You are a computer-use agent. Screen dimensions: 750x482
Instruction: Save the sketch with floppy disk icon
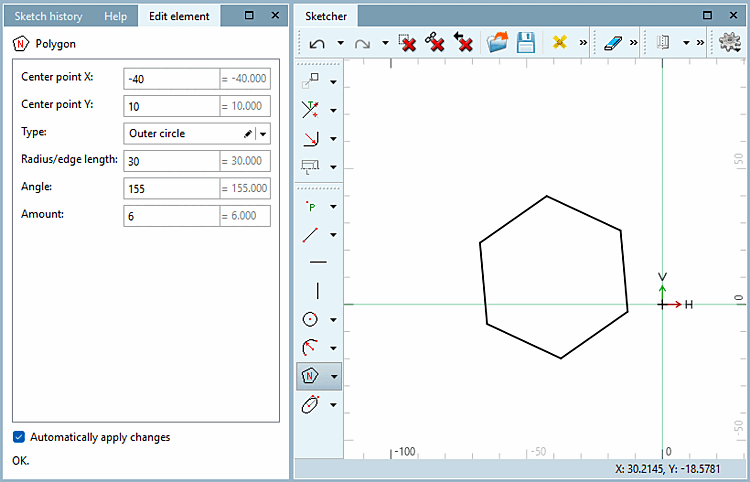click(x=526, y=43)
